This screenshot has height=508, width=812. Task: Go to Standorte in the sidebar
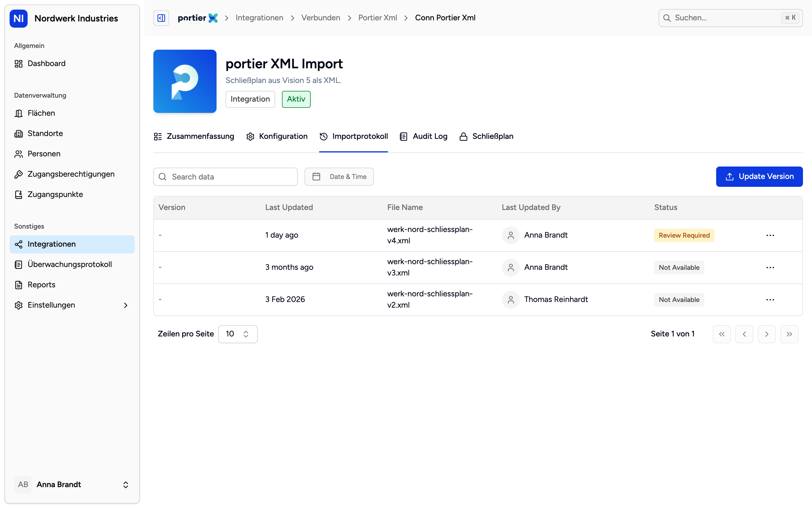72,133
